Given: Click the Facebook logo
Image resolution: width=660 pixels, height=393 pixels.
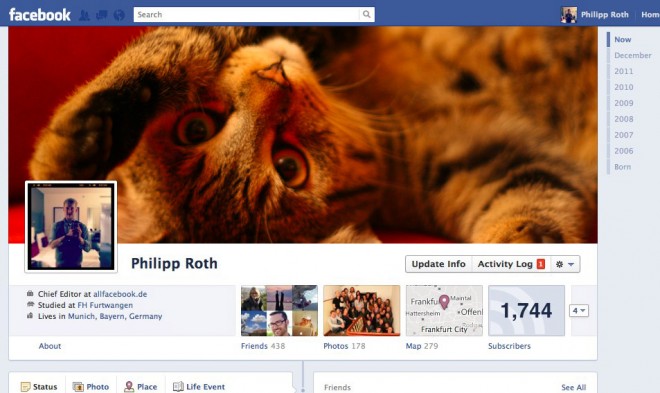Looking at the screenshot, I should coord(40,15).
